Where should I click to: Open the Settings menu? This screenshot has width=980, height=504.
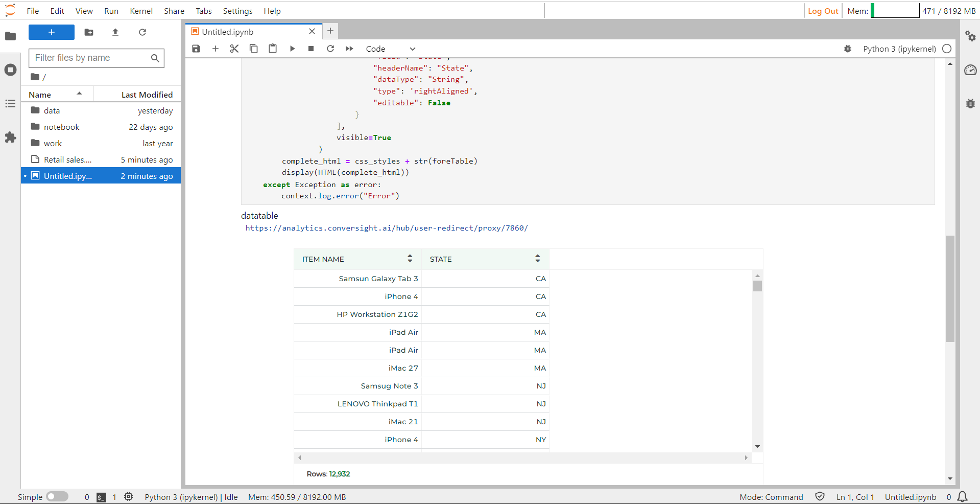(238, 11)
